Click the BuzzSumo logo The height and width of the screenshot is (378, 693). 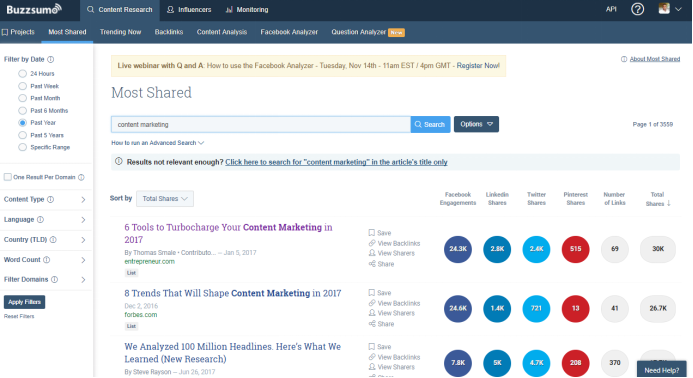pos(34,9)
